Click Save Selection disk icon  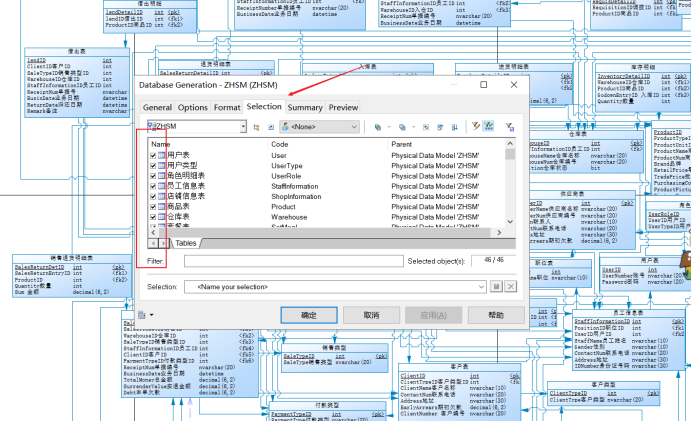coord(496,287)
